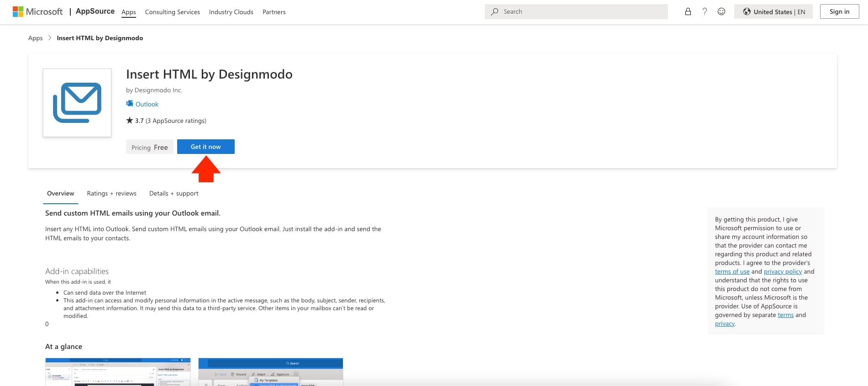Open United States | EN region selector

[x=773, y=11]
